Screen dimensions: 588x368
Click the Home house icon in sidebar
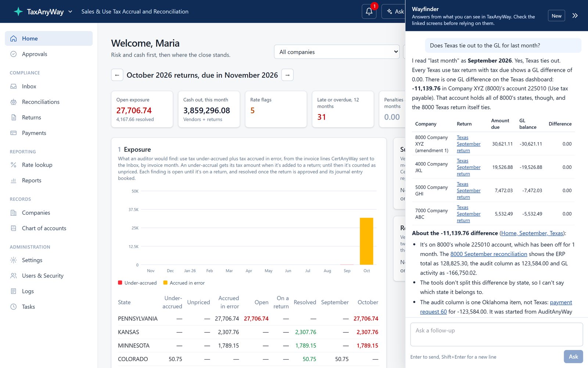tap(14, 38)
